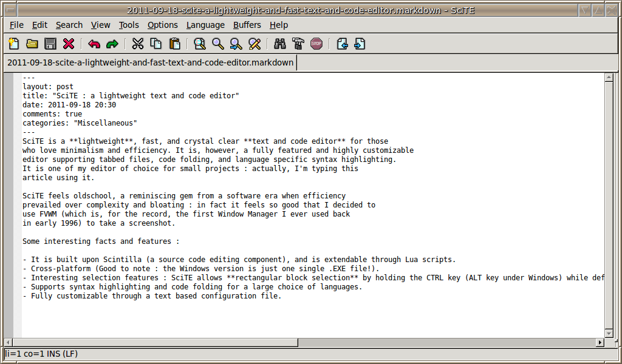Click the line starting '- It is built upon Scintilla'
Image resolution: width=622 pixels, height=364 pixels.
[x=239, y=260]
